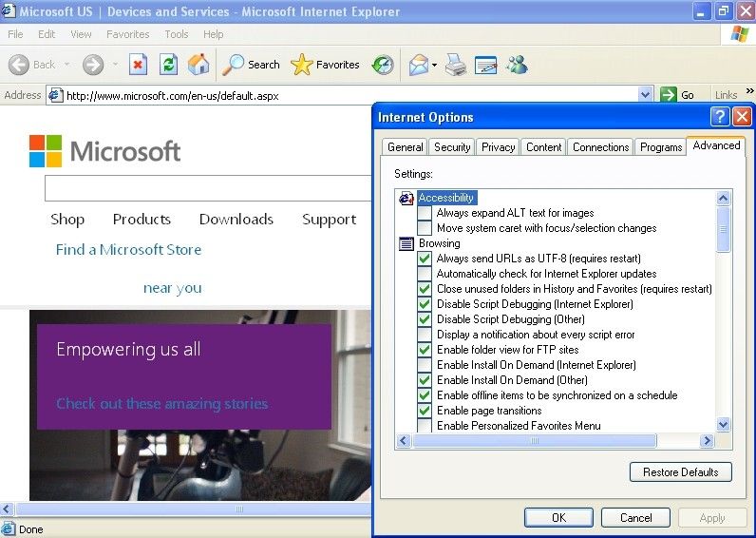
Task: Click the Internet Options help question mark
Action: tap(719, 117)
